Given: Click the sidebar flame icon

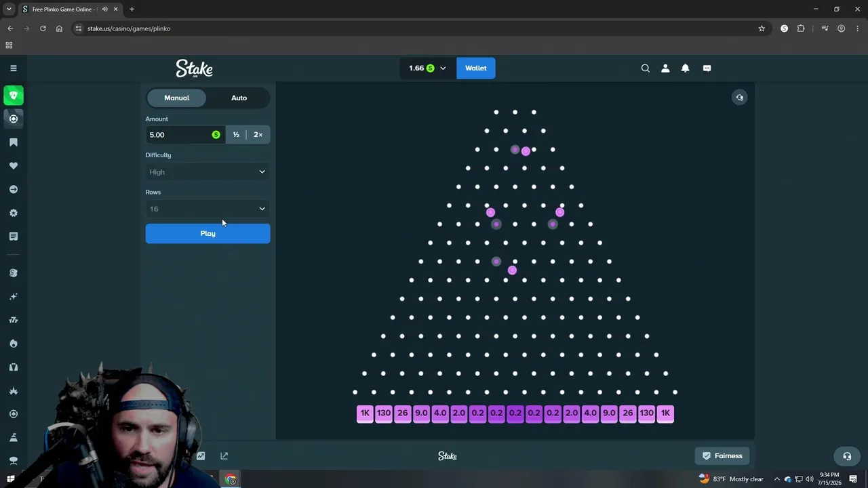Looking at the screenshot, I should tap(14, 344).
